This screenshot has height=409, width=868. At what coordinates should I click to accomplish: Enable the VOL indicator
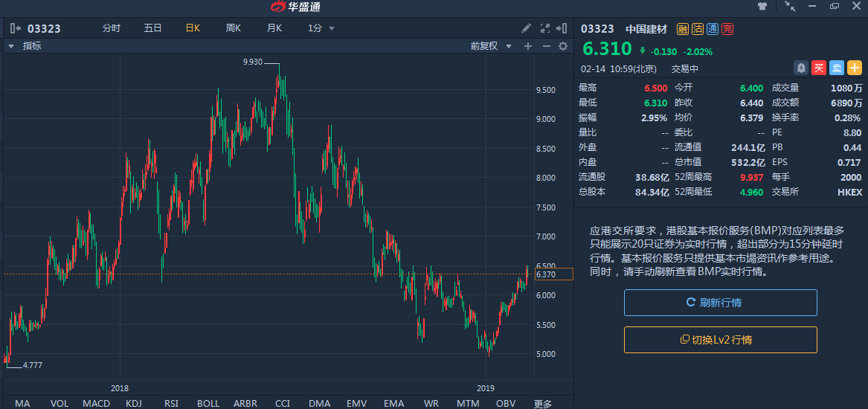pos(60,404)
